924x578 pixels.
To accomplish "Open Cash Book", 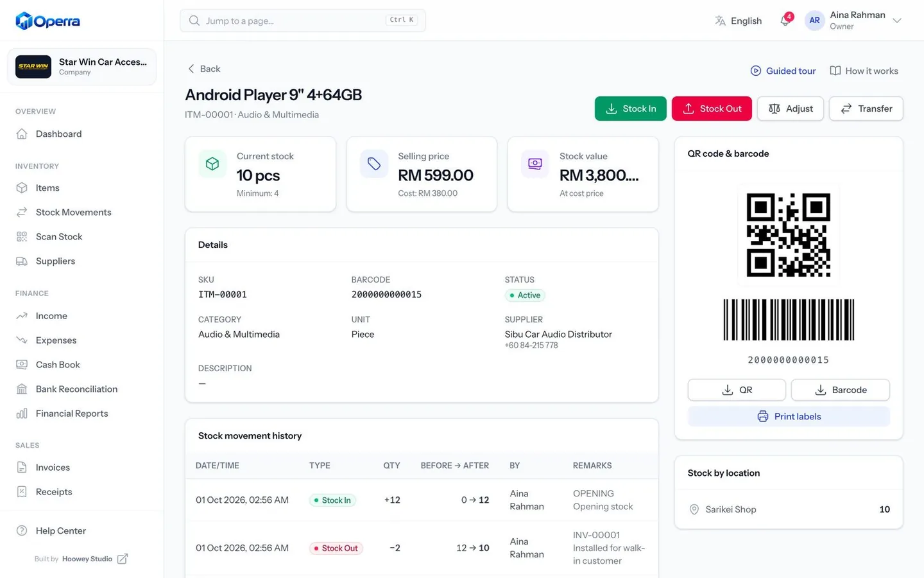I will 81,365.
